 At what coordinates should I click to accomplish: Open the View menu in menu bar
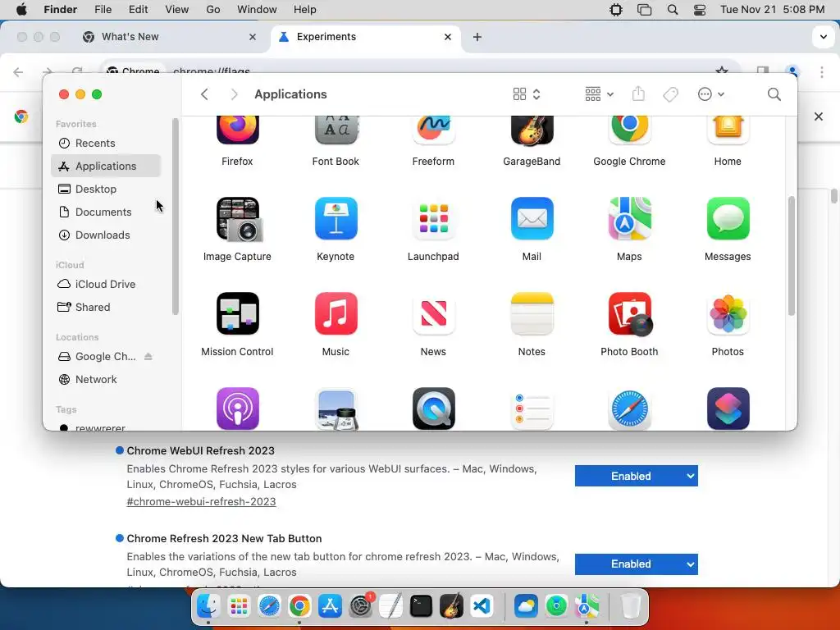pos(177,10)
